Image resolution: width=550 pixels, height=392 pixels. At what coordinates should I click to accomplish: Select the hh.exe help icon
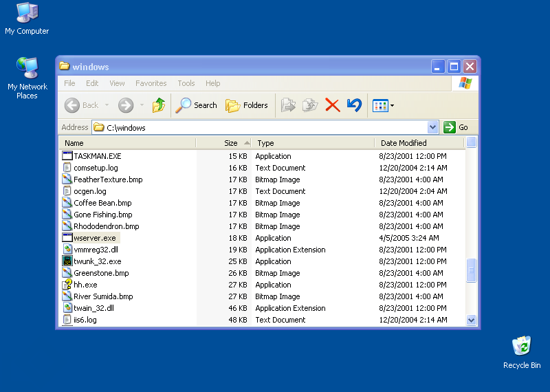pyautogui.click(x=67, y=285)
